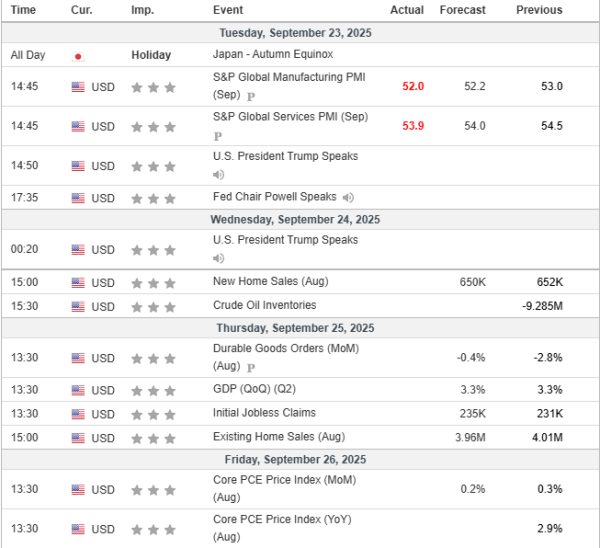Click the Imp. column header
600x548 pixels.
[142, 10]
